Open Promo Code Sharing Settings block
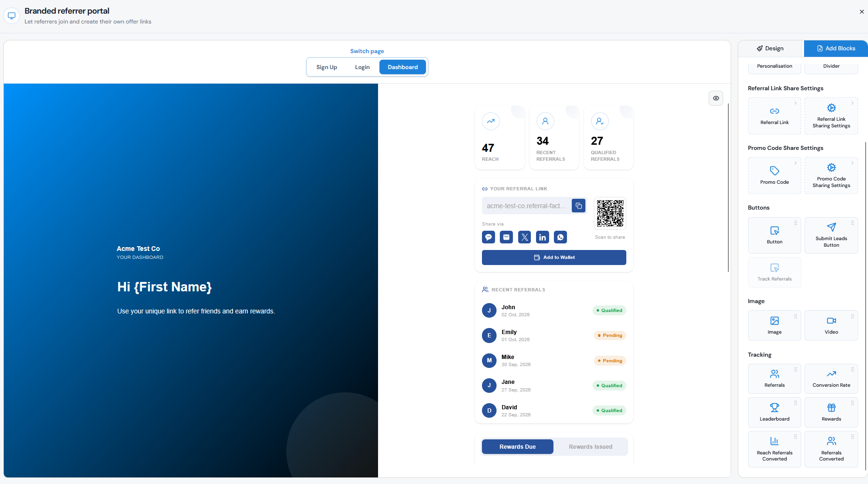The height and width of the screenshot is (484, 868). pos(831,175)
